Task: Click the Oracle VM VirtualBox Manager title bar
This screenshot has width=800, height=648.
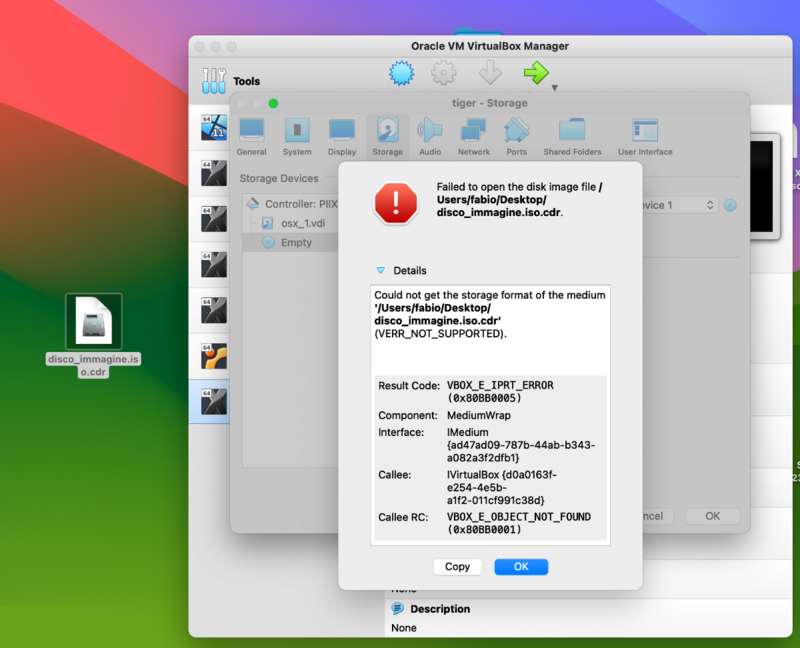Action: [490, 46]
